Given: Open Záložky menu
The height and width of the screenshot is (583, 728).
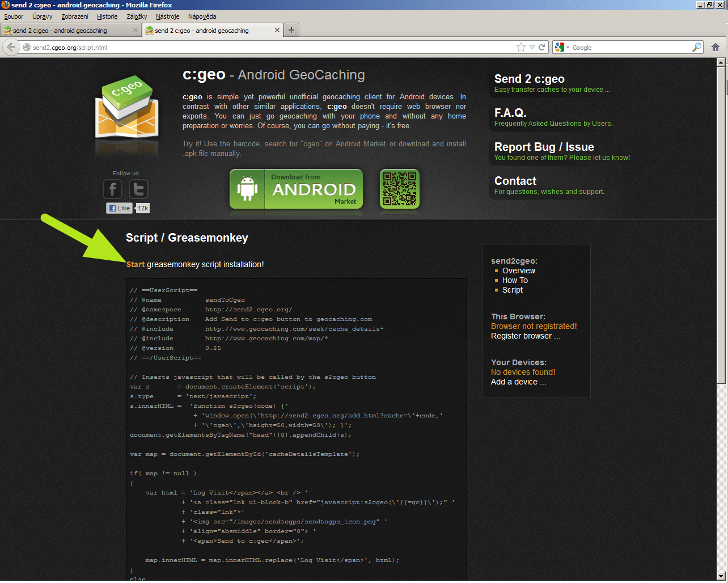Looking at the screenshot, I should (137, 16).
